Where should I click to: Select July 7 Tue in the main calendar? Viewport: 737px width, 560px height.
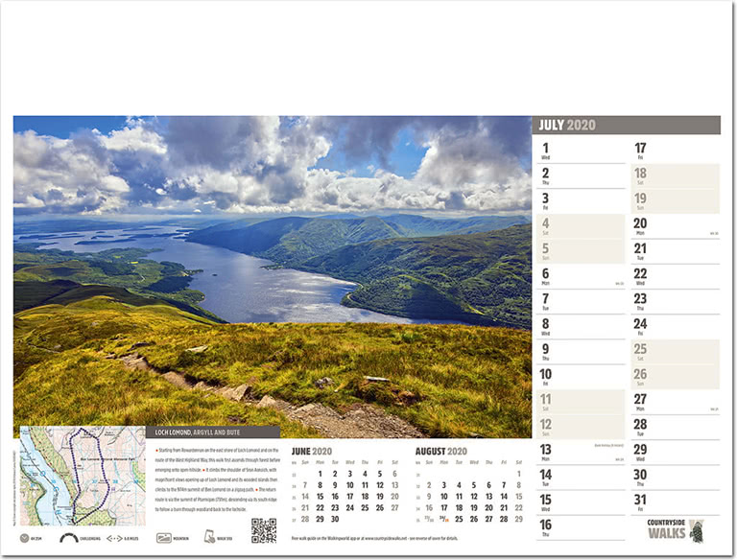[581, 302]
